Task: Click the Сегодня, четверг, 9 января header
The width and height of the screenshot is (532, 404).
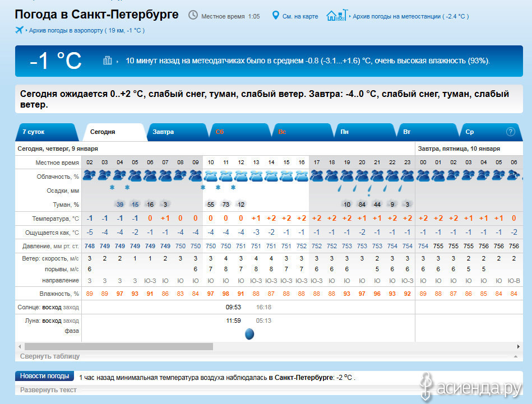Action: tap(58, 148)
